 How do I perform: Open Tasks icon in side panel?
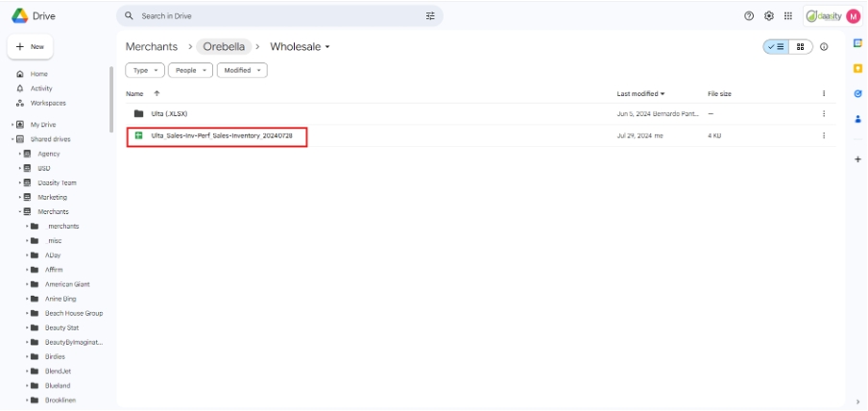click(857, 93)
